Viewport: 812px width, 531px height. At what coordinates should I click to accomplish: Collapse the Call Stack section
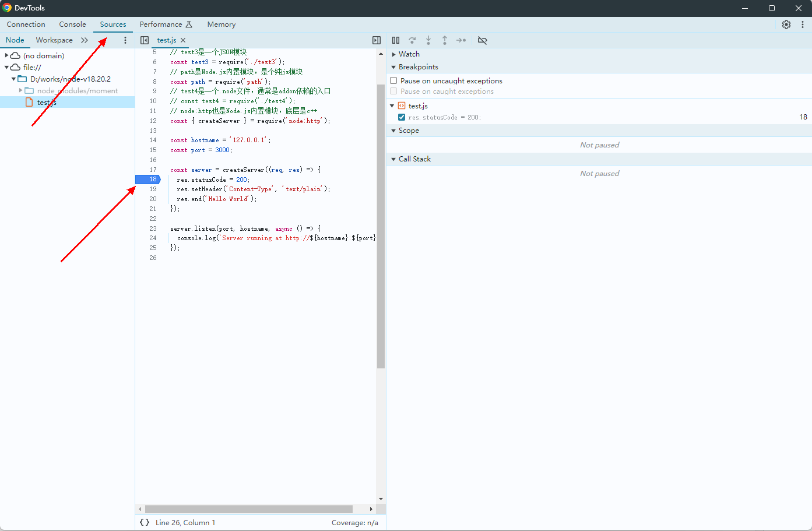(x=394, y=159)
